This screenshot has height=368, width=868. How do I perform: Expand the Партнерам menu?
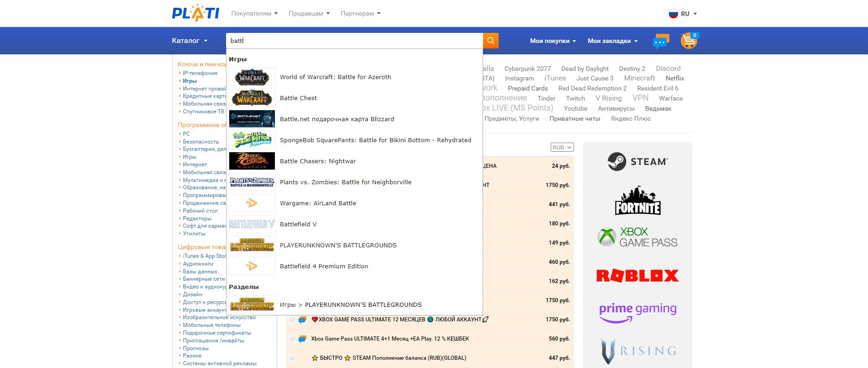[x=361, y=14]
